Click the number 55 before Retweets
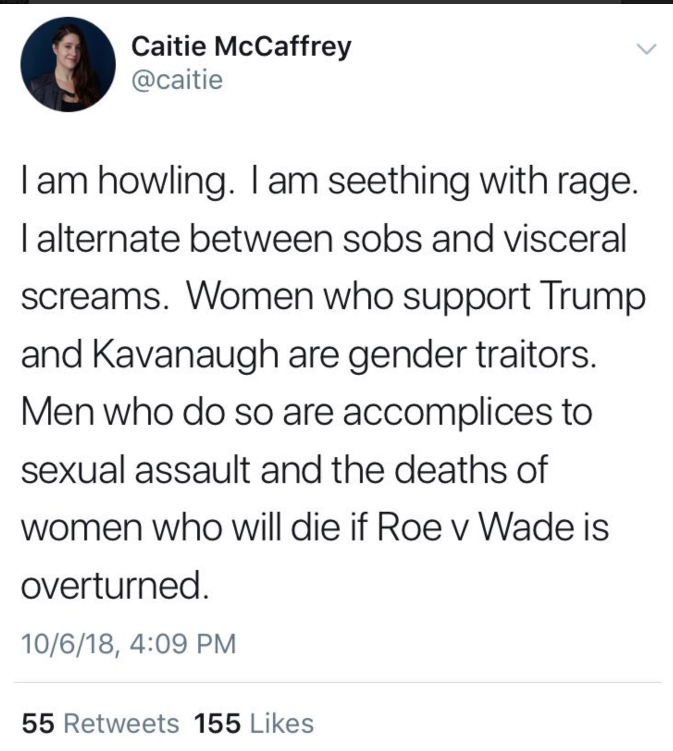The image size is (673, 751). (37, 723)
